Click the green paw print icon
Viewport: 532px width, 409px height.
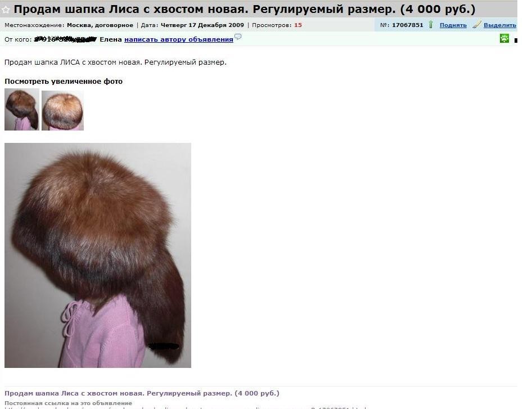504,38
